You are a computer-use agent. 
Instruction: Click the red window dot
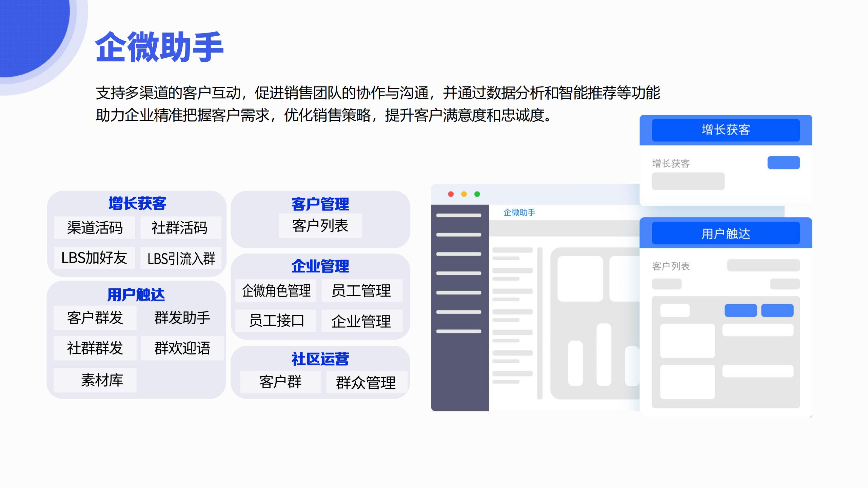pyautogui.click(x=451, y=194)
